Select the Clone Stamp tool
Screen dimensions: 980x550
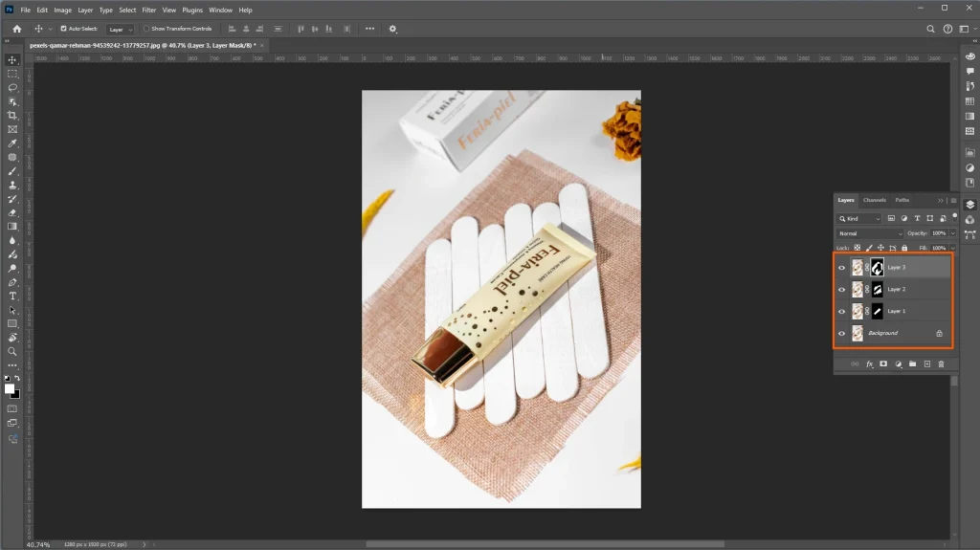(12, 185)
